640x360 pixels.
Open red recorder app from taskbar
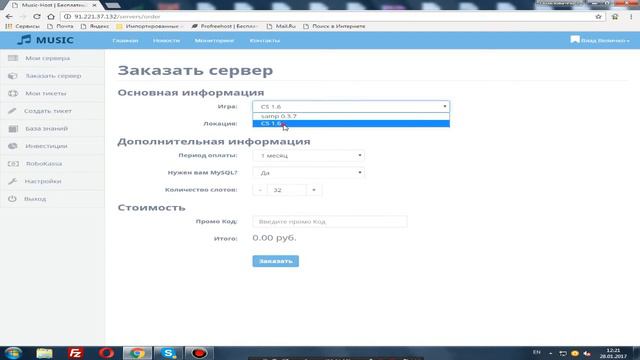pos(199,353)
